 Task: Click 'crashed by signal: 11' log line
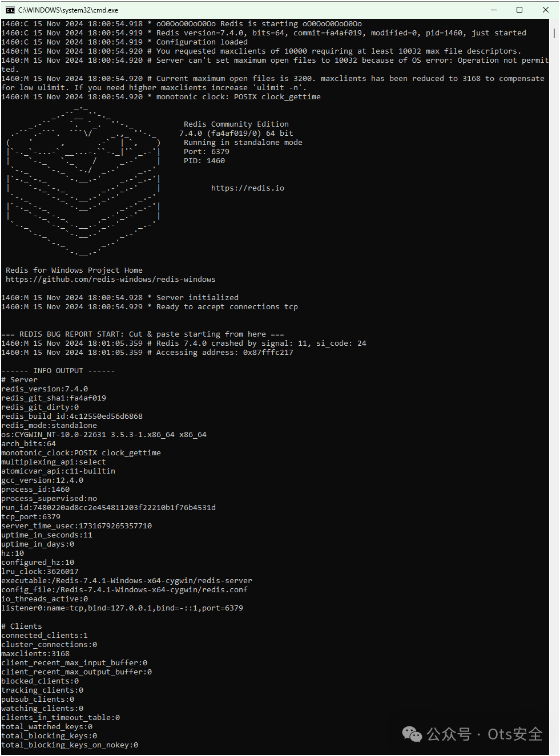(184, 343)
